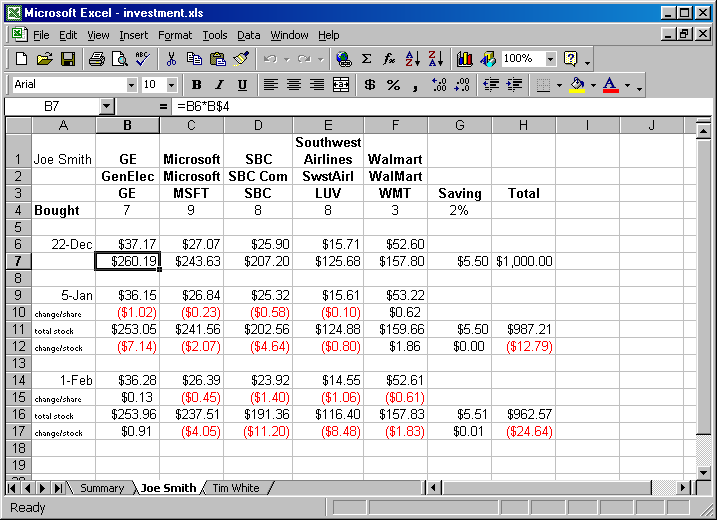Decrease decimal places
The width and height of the screenshot is (717, 520).
462,85
